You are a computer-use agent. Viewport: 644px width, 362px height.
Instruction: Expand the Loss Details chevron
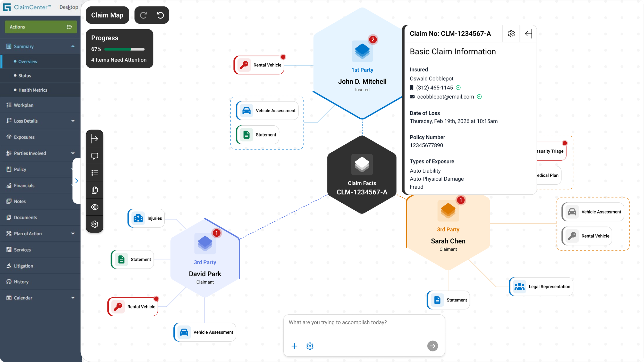(x=73, y=121)
